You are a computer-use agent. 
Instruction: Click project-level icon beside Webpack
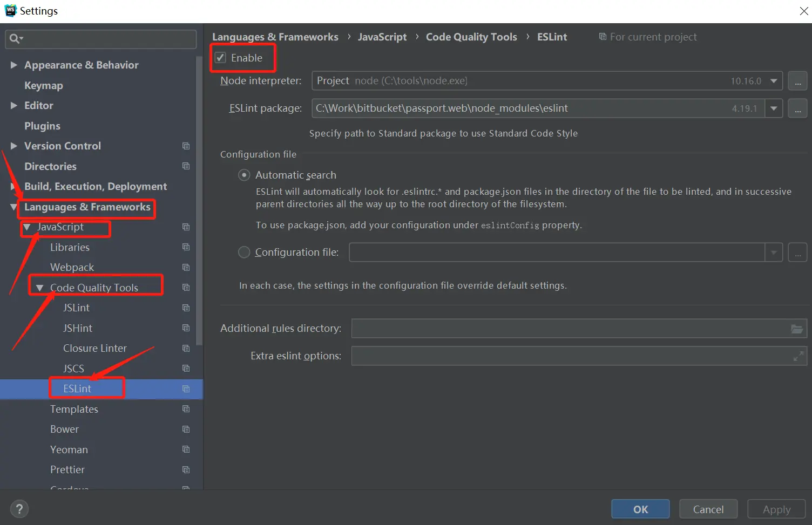186,267
